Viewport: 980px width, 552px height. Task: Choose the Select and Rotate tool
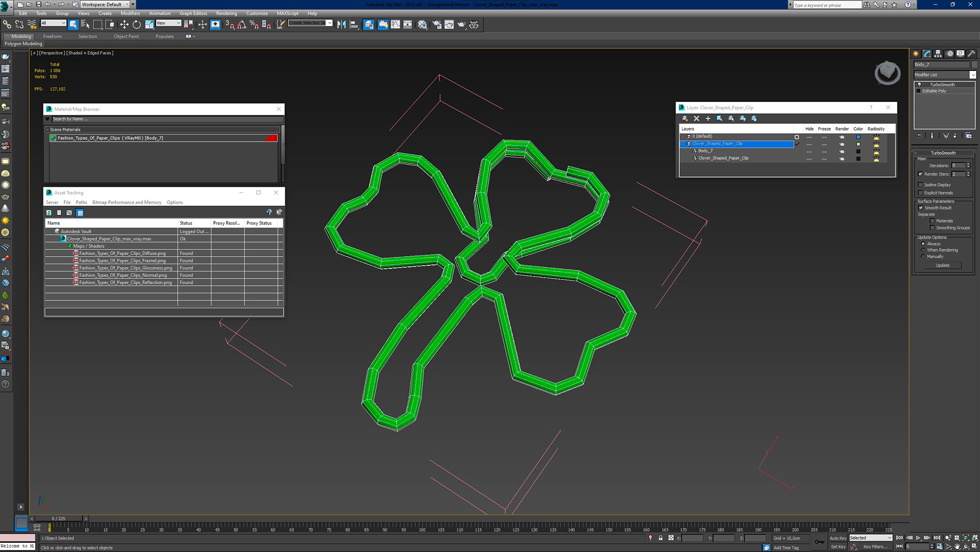tap(136, 24)
